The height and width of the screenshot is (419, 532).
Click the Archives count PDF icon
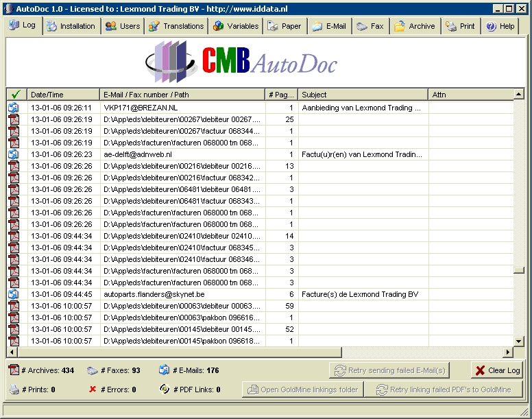[x=14, y=370]
